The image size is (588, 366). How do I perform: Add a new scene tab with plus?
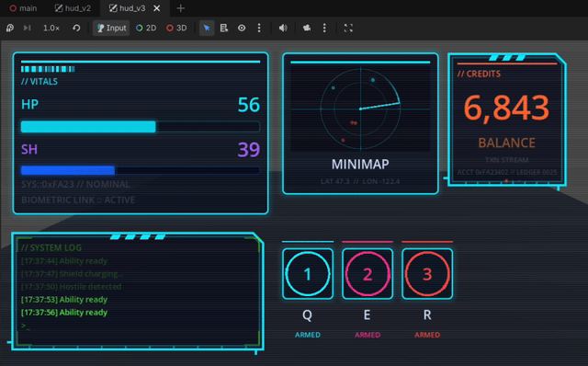click(180, 8)
